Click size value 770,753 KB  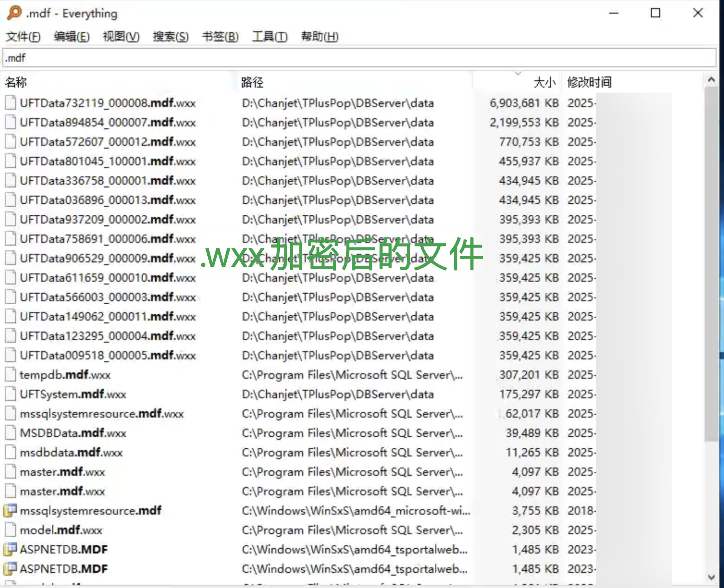(x=529, y=142)
